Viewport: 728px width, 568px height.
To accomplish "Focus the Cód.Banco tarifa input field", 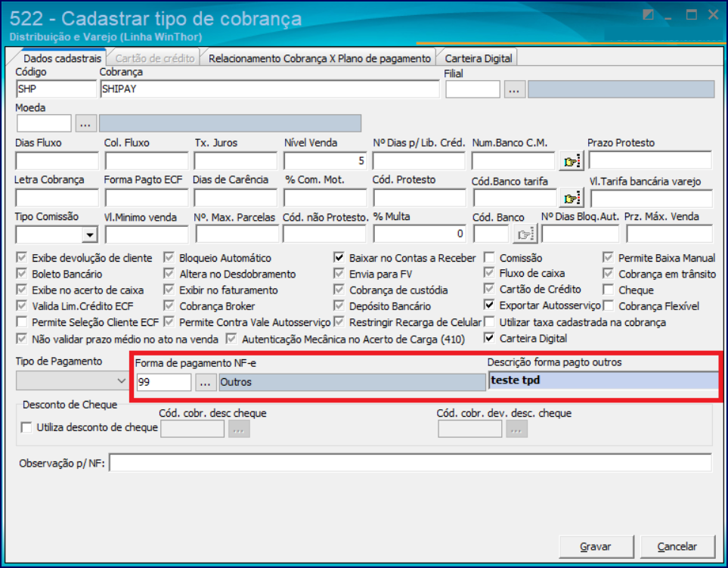I will click(515, 198).
